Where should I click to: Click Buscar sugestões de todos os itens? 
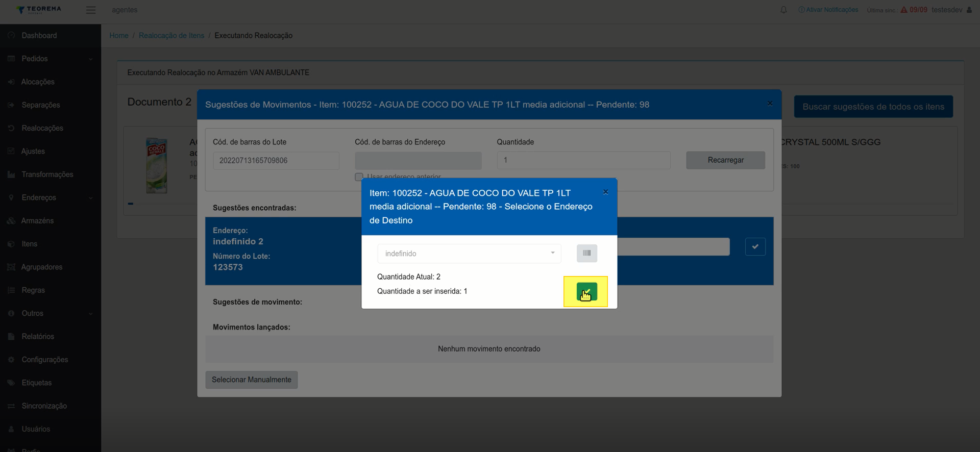pos(873,107)
